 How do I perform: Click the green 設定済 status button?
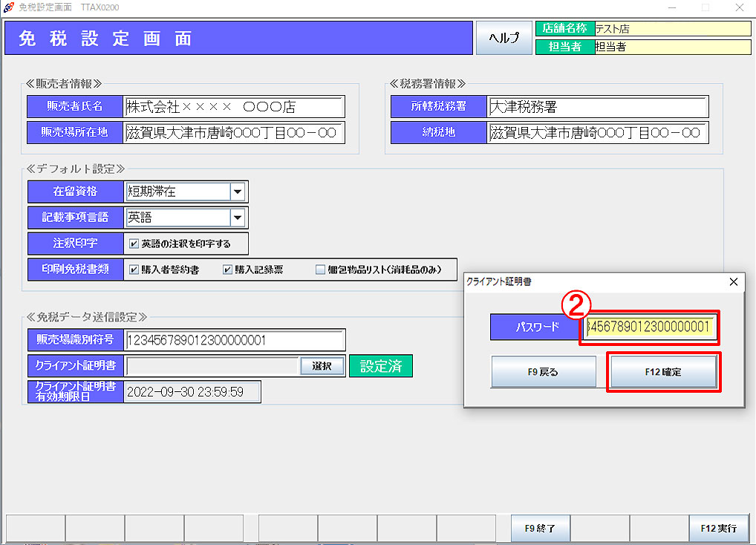[x=381, y=366]
